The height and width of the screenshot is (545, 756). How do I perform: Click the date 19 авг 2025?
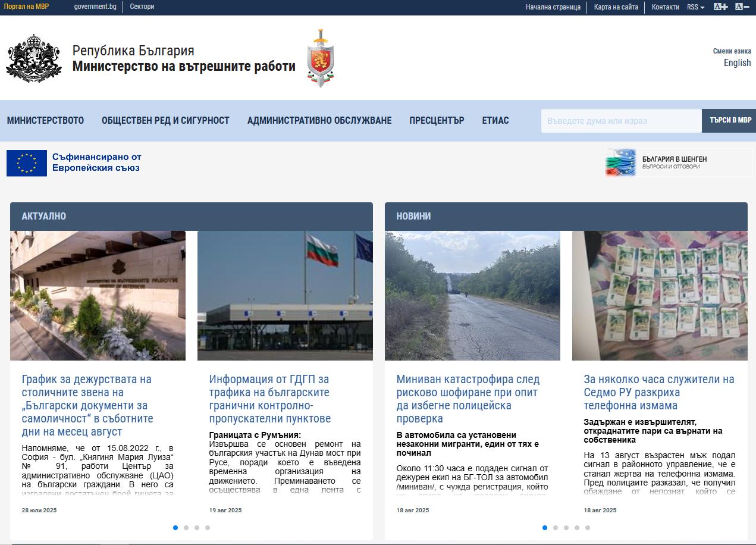(x=225, y=510)
